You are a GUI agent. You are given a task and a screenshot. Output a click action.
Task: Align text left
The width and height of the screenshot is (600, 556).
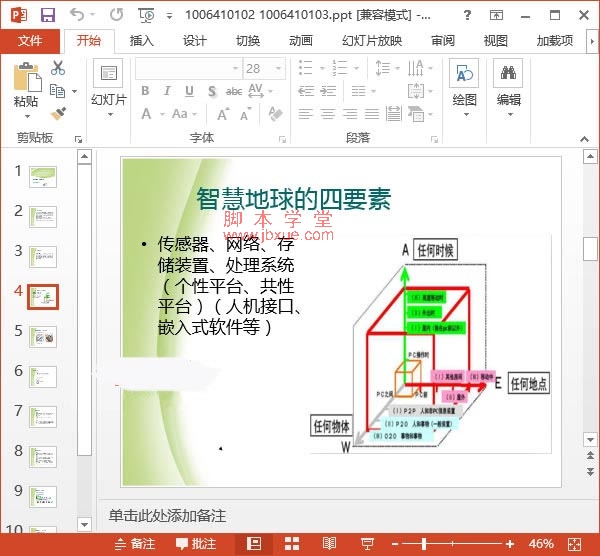click(x=305, y=114)
